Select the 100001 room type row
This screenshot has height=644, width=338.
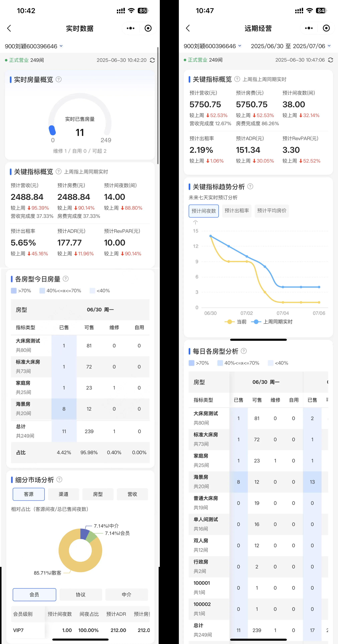tap(258, 588)
